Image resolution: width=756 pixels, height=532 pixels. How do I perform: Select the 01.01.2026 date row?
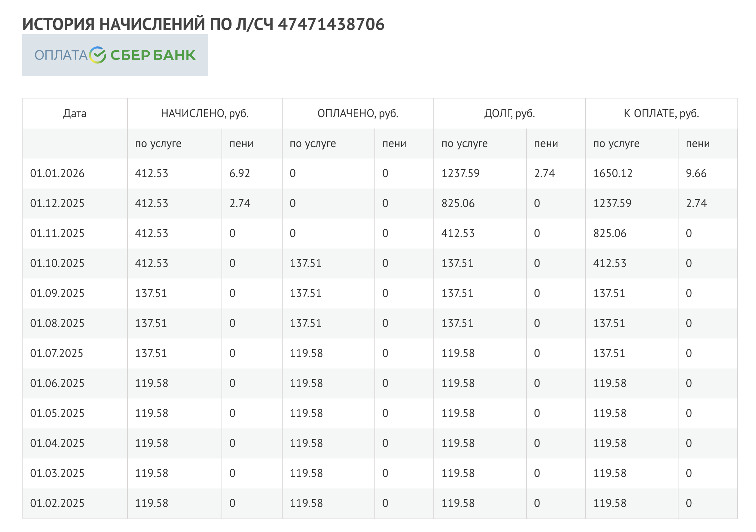pyautogui.click(x=57, y=174)
